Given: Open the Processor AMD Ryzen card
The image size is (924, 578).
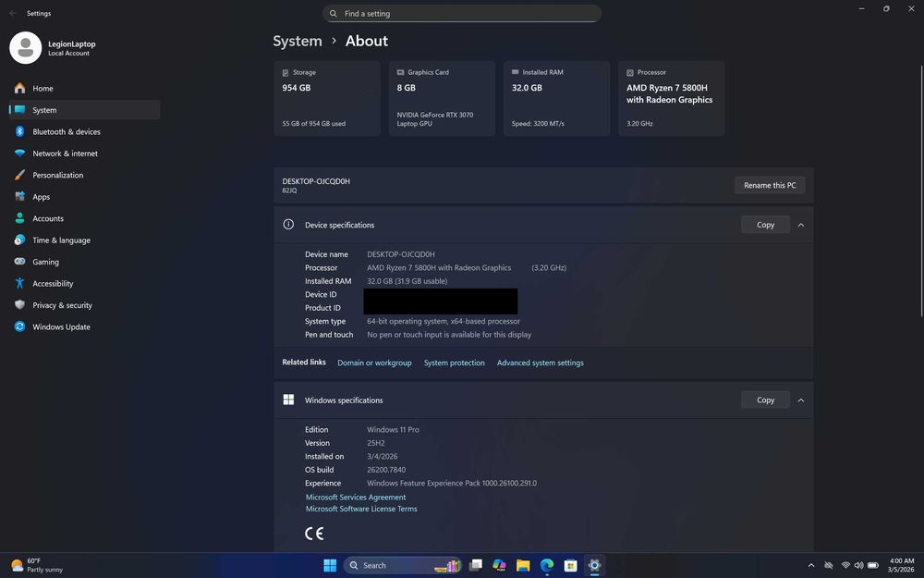Looking at the screenshot, I should pos(672,99).
